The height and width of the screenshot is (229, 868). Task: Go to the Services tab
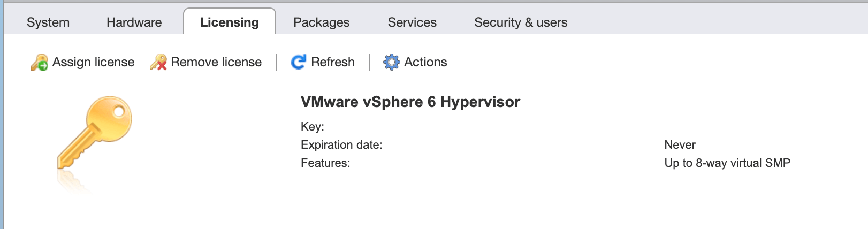pos(412,22)
